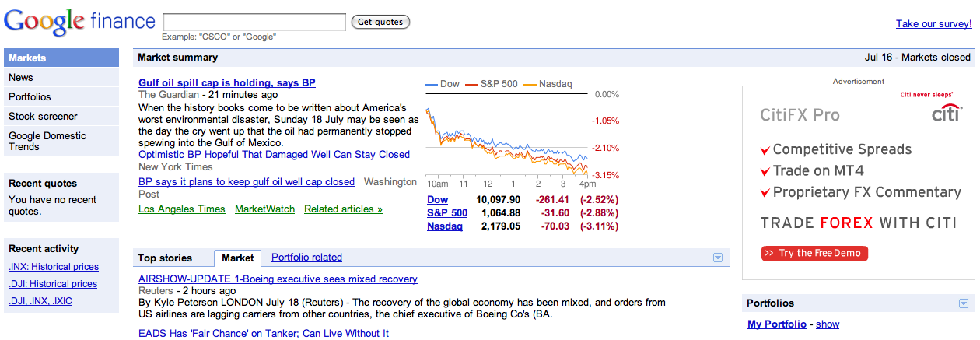
Task: Select the Market tab in Top stories
Action: pos(237,258)
